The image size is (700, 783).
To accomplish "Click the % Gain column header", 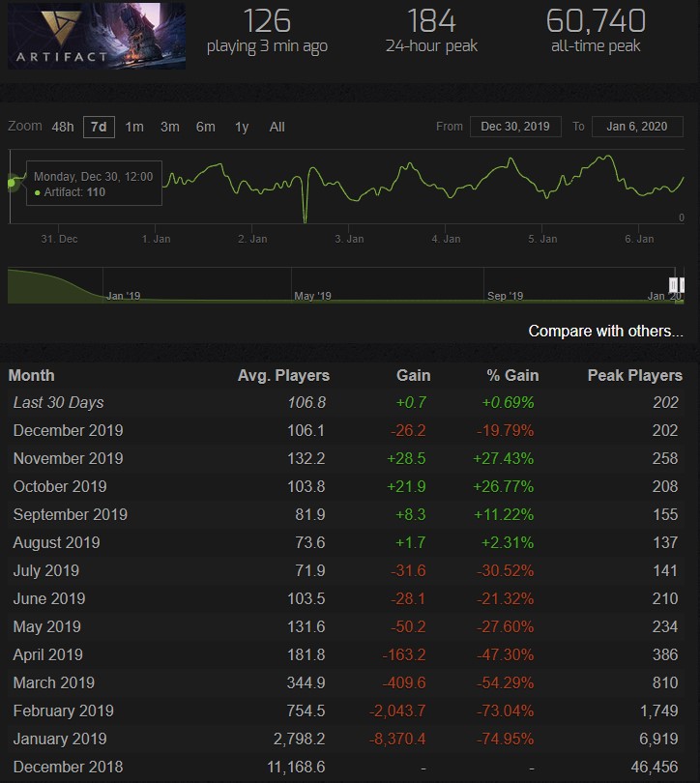I will coord(512,375).
